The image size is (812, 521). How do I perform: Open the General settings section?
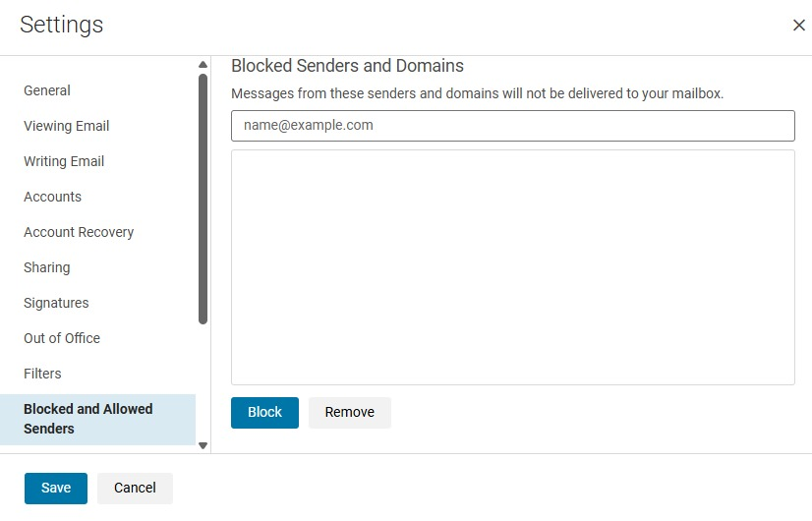point(47,90)
